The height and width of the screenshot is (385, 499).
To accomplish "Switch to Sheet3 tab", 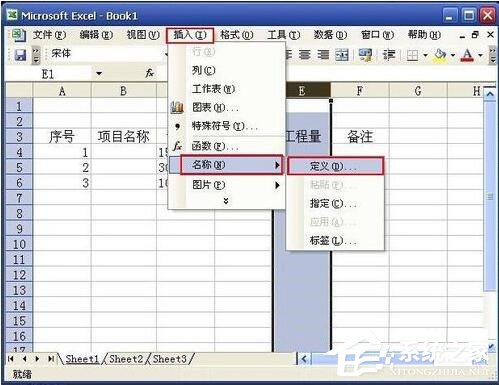I will (170, 359).
